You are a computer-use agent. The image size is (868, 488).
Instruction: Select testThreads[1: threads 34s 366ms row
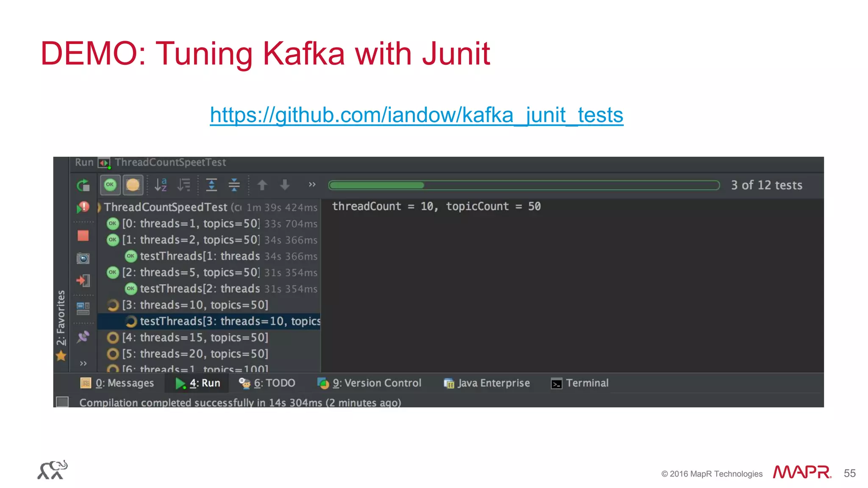coord(209,256)
